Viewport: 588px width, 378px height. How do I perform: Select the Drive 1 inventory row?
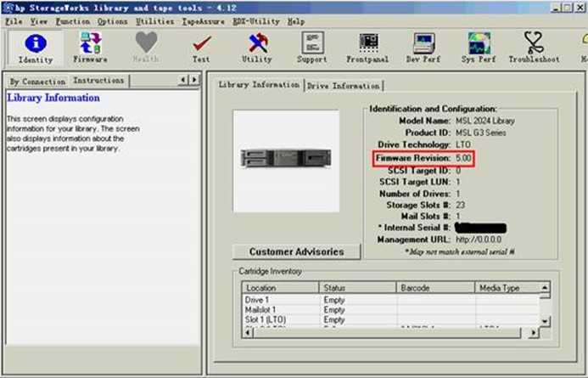click(391, 300)
